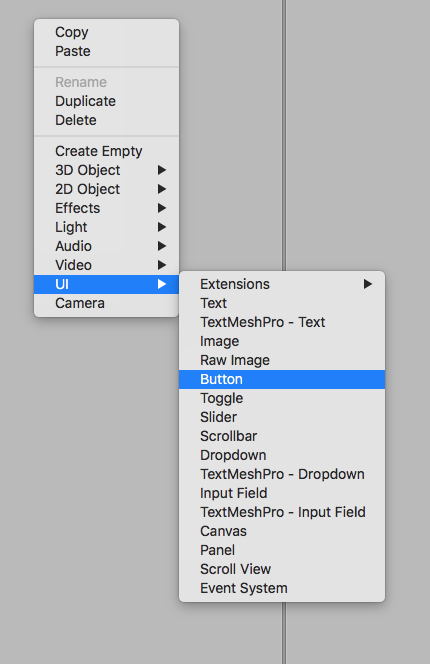The width and height of the screenshot is (430, 664).
Task: Open the Extensions submenu arrow
Action: coord(368,284)
